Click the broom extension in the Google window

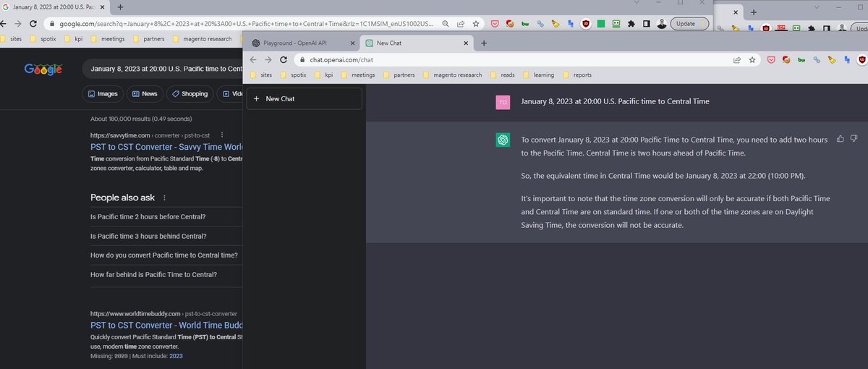pyautogui.click(x=555, y=24)
